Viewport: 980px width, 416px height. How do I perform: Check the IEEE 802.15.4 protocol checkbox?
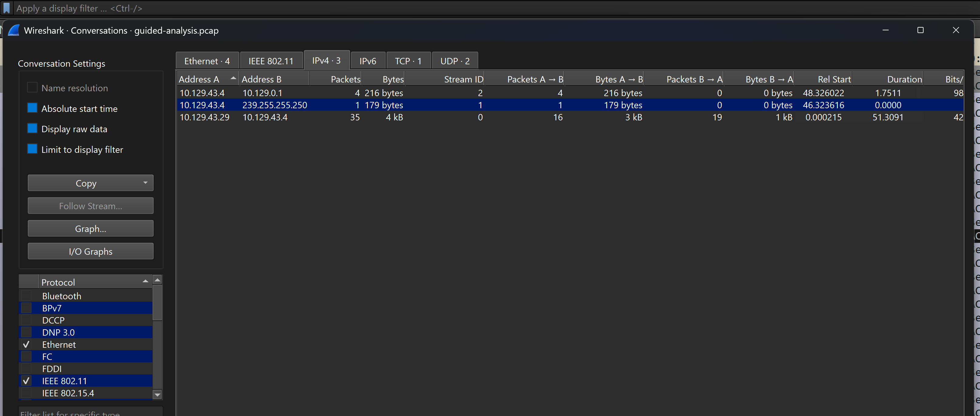point(26,393)
